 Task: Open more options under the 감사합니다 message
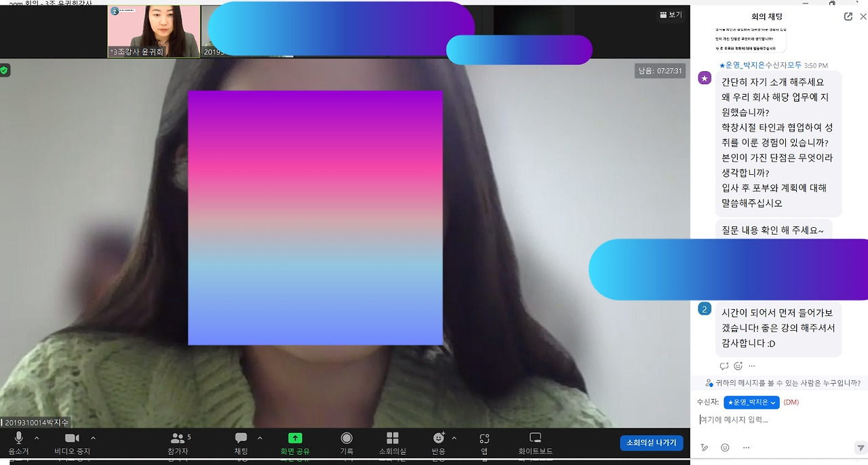pyautogui.click(x=751, y=366)
